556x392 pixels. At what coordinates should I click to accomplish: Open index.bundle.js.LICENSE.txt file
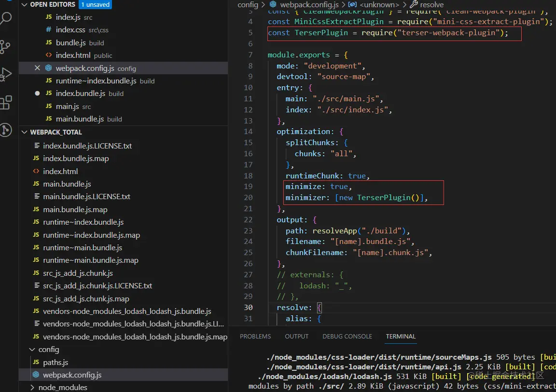click(124, 146)
